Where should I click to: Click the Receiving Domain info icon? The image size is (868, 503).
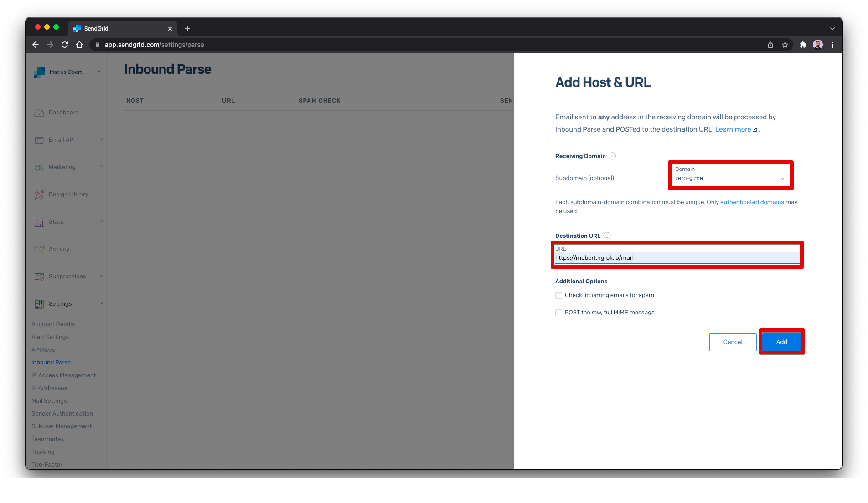coord(612,156)
